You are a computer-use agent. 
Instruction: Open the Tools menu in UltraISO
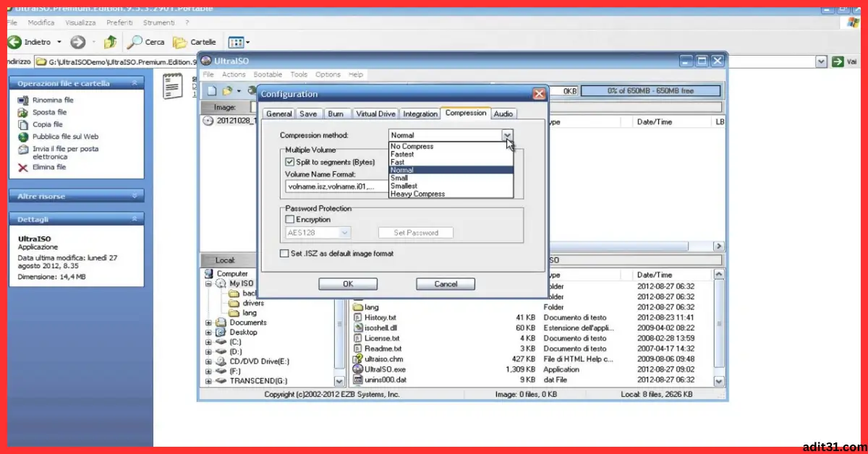pos(299,74)
